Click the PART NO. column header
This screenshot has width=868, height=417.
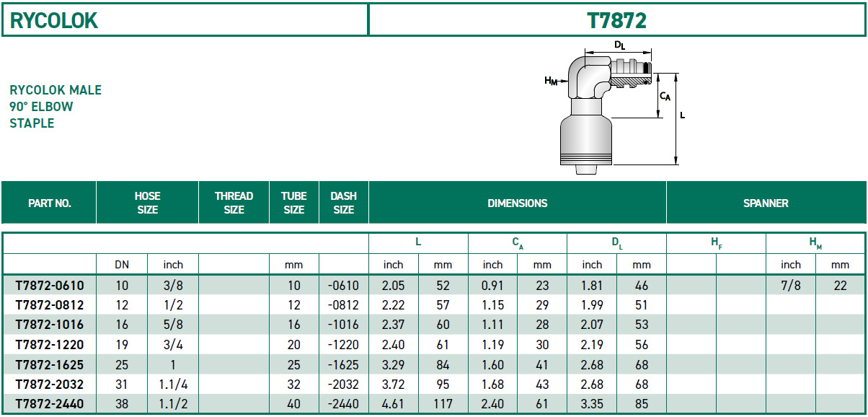pyautogui.click(x=49, y=203)
